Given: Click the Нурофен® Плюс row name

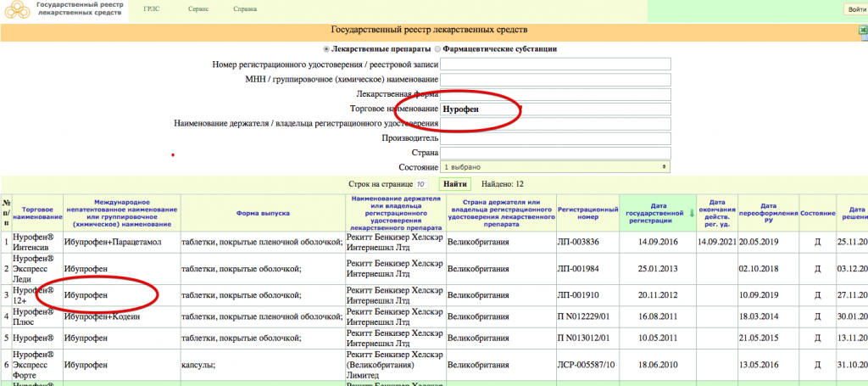Looking at the screenshot, I should tap(33, 316).
